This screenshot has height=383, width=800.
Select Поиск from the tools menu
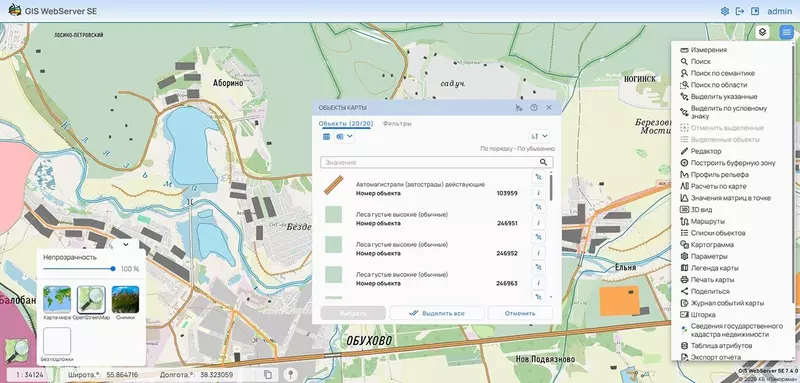pyautogui.click(x=700, y=61)
